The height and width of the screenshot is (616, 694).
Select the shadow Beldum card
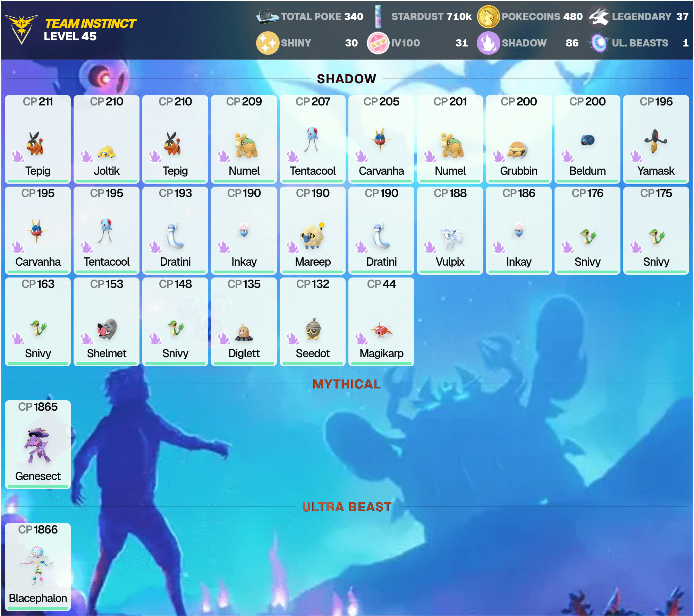coord(587,139)
